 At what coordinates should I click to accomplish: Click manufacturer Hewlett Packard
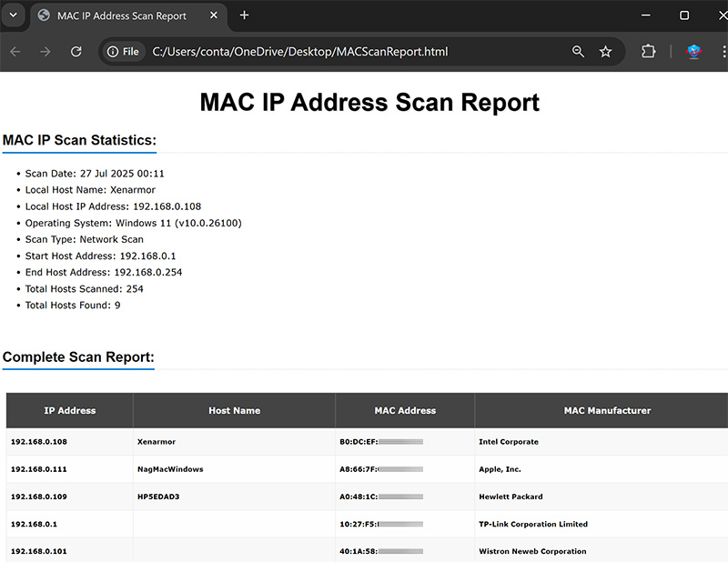511,497
